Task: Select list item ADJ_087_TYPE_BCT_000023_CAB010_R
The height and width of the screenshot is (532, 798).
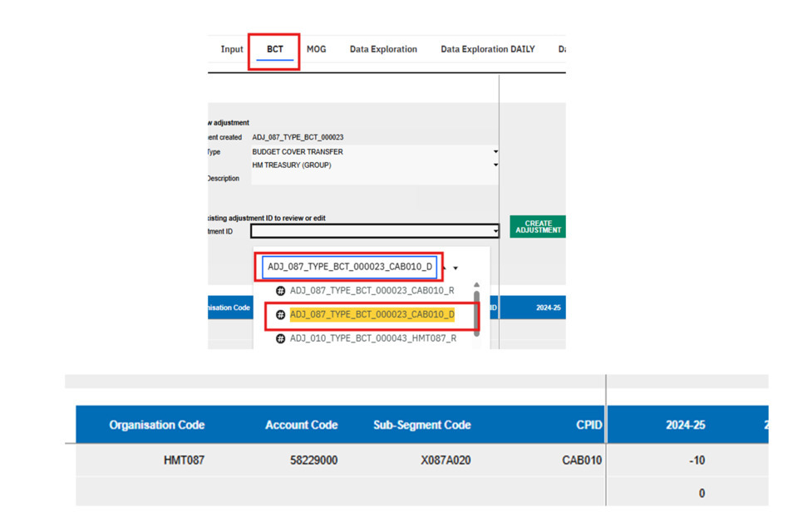Action: tap(372, 291)
